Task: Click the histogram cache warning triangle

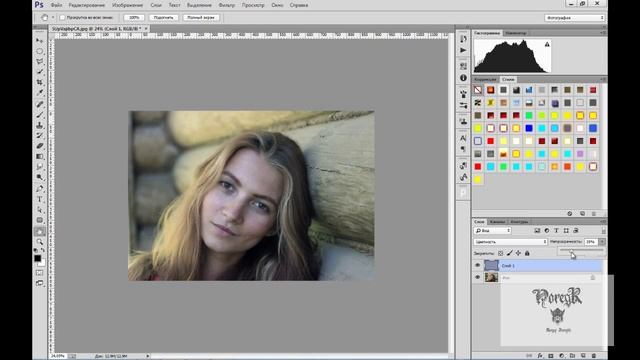Action: pos(547,44)
